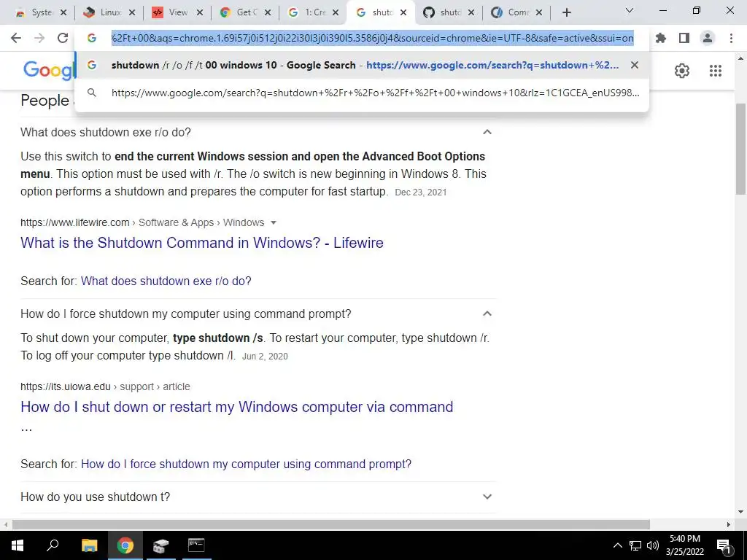Screen dimensions: 747x560
Task: Switch to the View tab
Action: point(177,12)
